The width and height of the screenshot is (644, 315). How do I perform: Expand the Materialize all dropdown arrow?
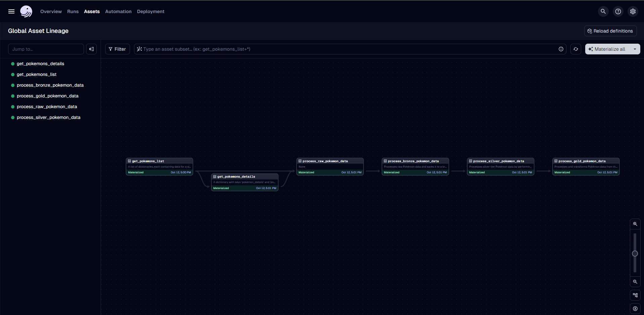point(635,49)
